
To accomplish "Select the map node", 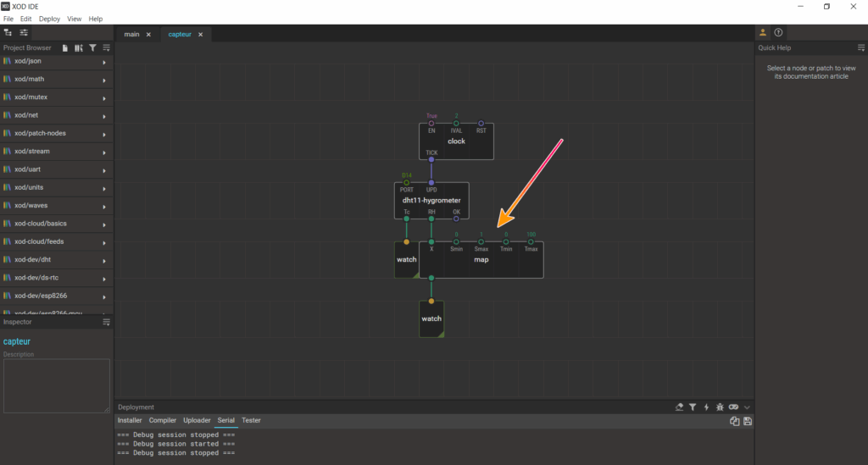I will [x=481, y=260].
